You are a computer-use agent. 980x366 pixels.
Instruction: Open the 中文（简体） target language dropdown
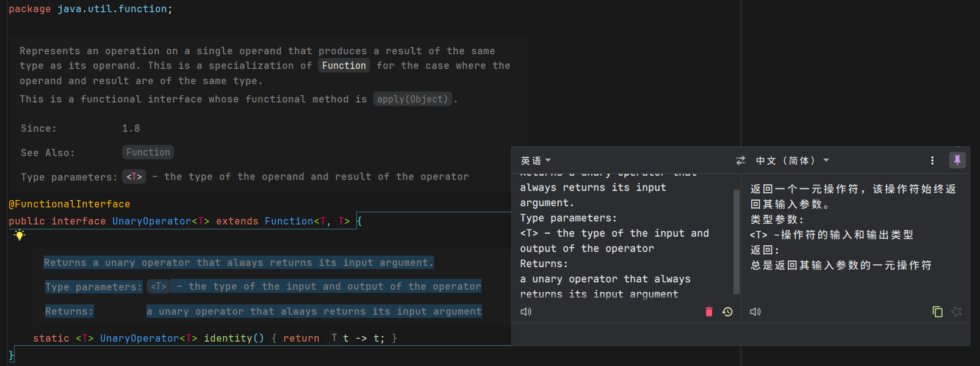point(791,160)
